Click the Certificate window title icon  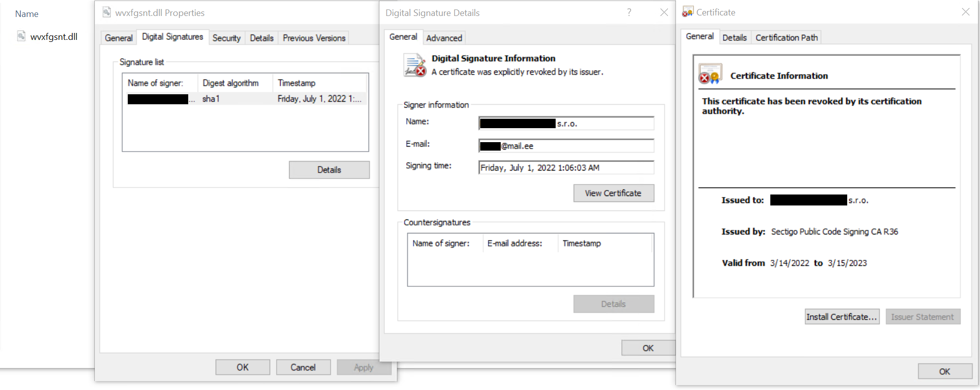click(687, 12)
